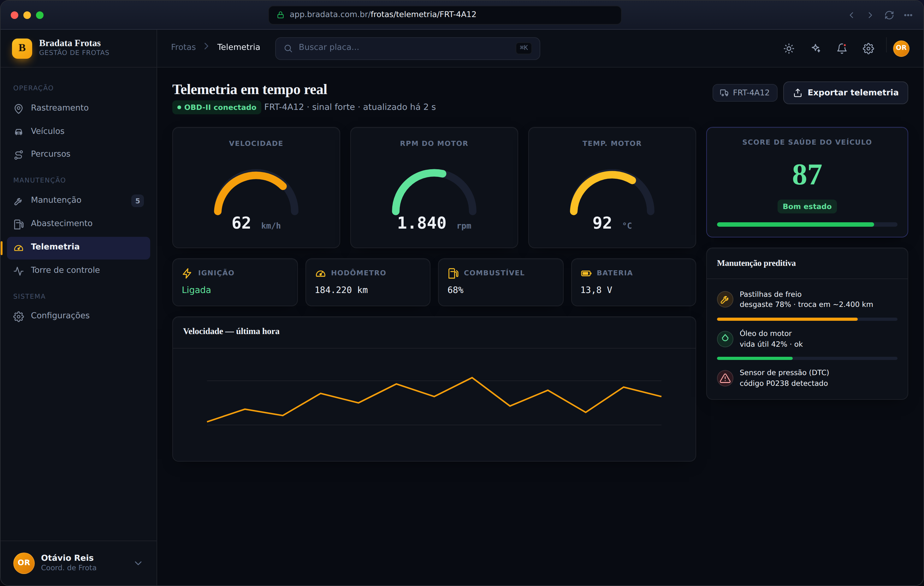Open settings gear in top bar
The height and width of the screenshot is (586, 924).
[x=868, y=48]
